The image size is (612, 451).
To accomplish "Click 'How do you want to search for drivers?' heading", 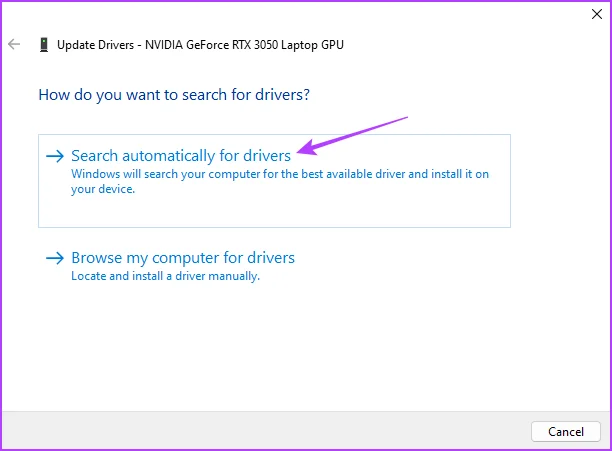I will (174, 95).
